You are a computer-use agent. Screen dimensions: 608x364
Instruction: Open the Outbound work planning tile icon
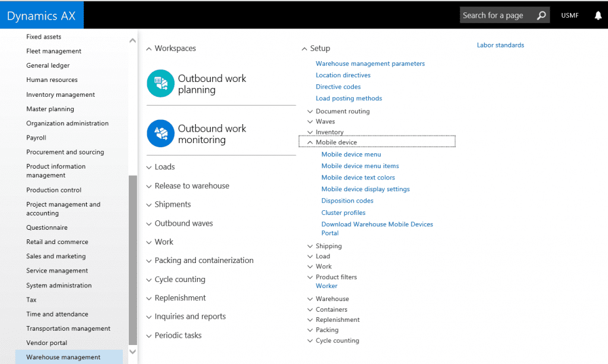tap(160, 84)
